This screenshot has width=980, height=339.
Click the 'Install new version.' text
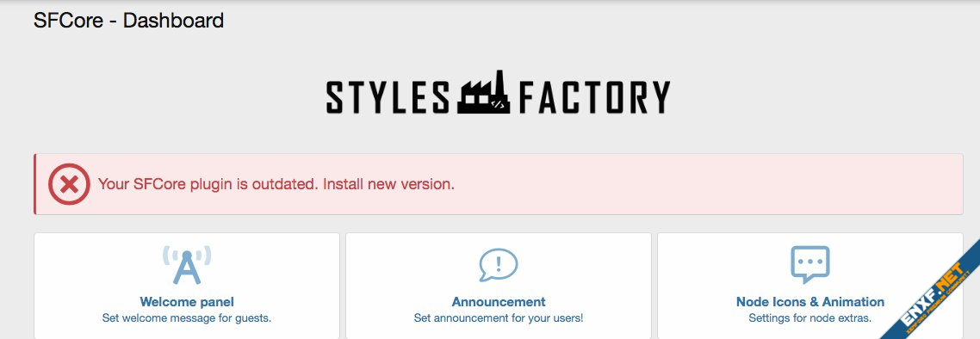(388, 185)
